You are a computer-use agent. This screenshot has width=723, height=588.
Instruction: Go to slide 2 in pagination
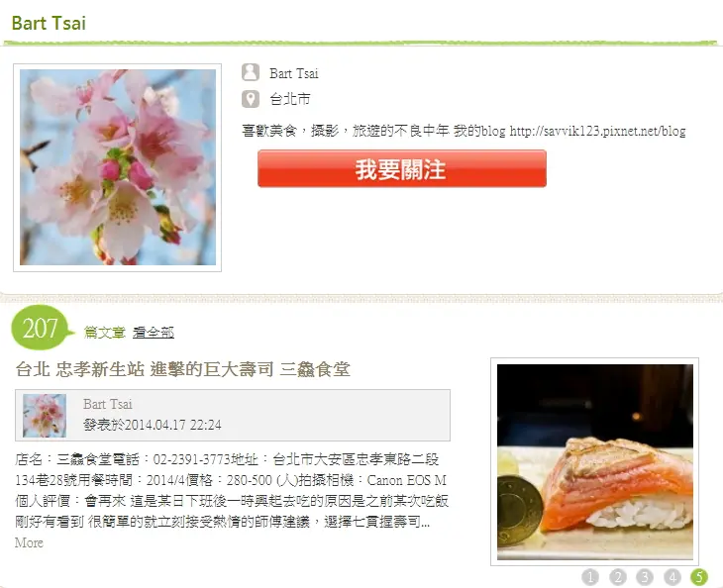click(618, 576)
